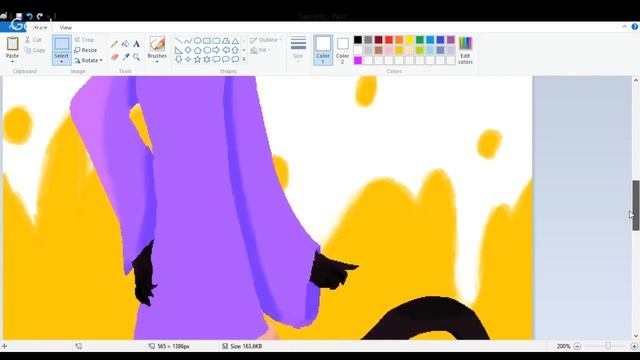Pick the green color swatch
Image resolution: width=640 pixels, height=360 pixels.
click(420, 40)
